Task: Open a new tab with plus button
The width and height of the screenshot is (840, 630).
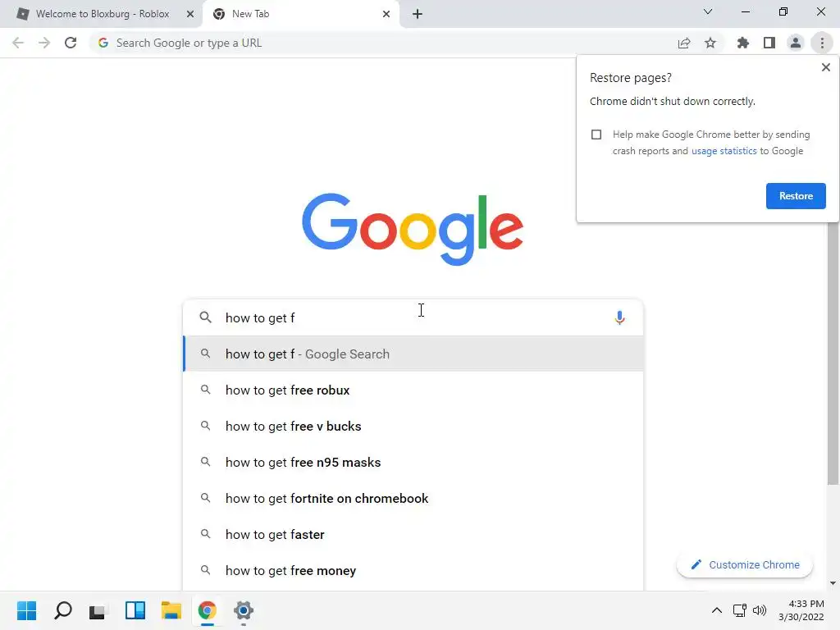Action: coord(418,14)
